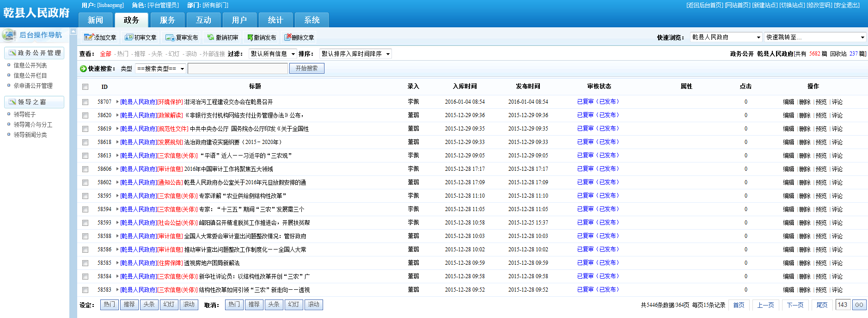The width and height of the screenshot is (868, 318).
Task: Click the 设定 热门 button
Action: coord(109,305)
